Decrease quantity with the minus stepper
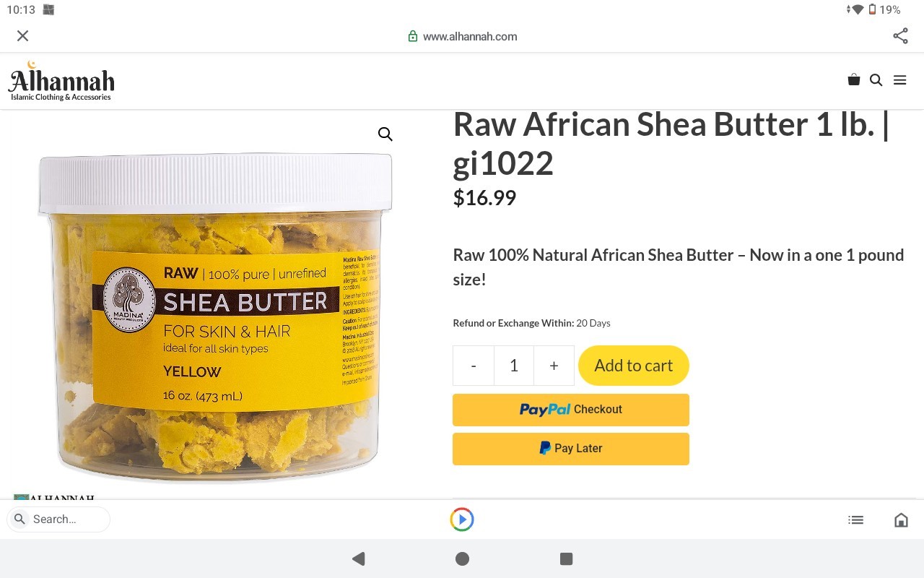The image size is (924, 578). 473,365
